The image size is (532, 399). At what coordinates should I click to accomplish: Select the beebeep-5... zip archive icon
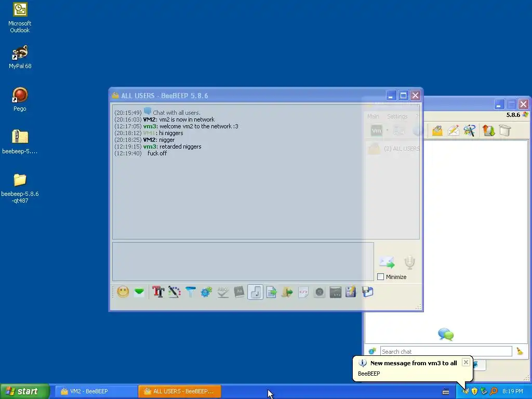pos(20,141)
